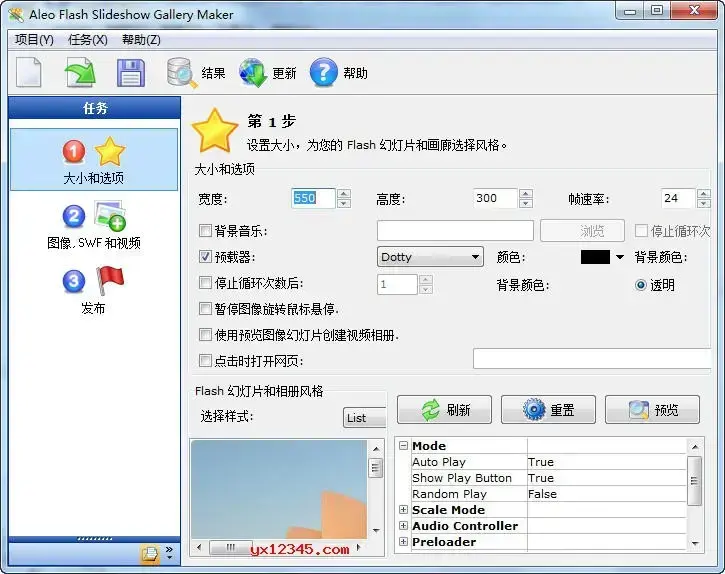
Task: Toggle 暂停图像旋转鼠标悬停 checkbox
Action: (x=205, y=309)
